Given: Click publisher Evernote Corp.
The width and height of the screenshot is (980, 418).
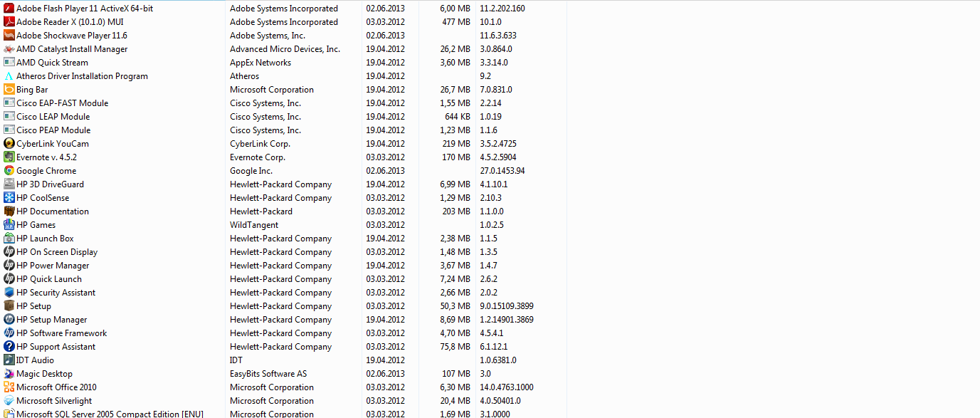Looking at the screenshot, I should click(x=258, y=157).
